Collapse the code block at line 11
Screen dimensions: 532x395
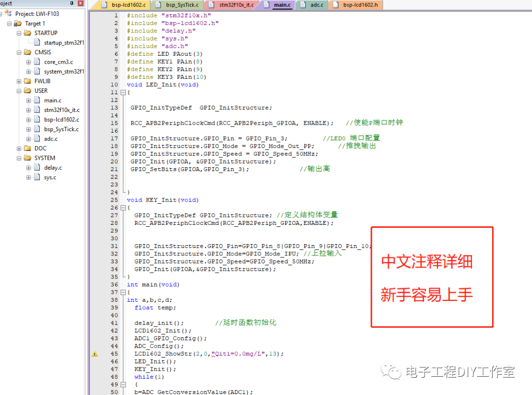pos(122,92)
